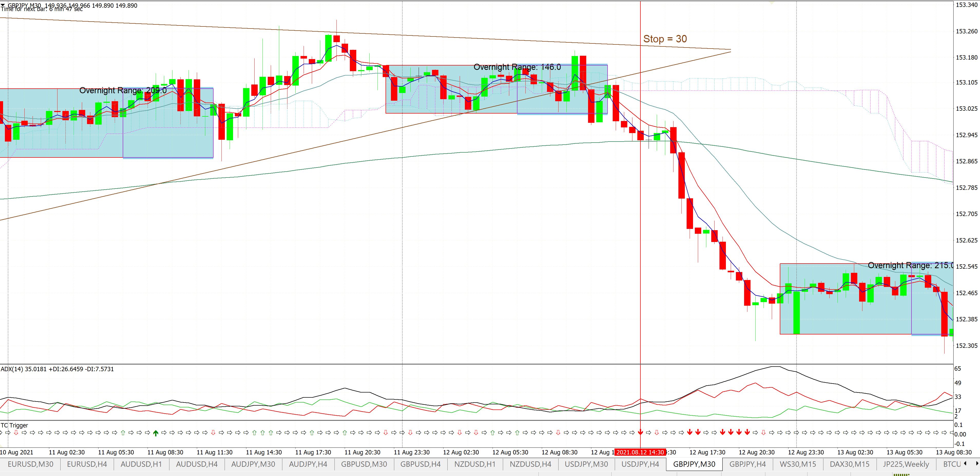The width and height of the screenshot is (980, 476).
Task: Open the WS30,M15 chart tab
Action: (x=798, y=464)
